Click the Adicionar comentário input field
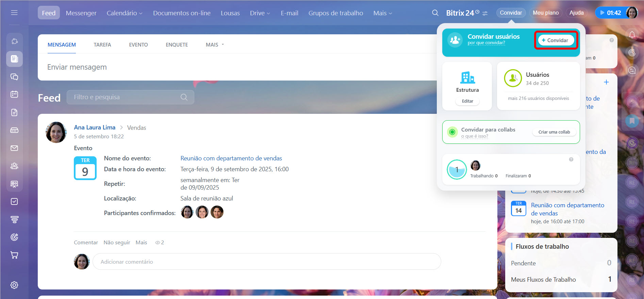This screenshot has height=299, width=644. point(266,262)
